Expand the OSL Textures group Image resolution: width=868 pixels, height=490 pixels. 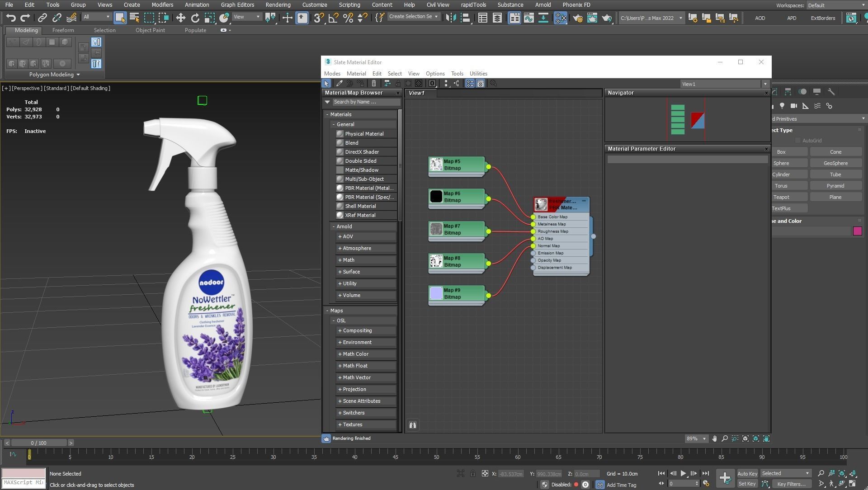[x=366, y=424]
